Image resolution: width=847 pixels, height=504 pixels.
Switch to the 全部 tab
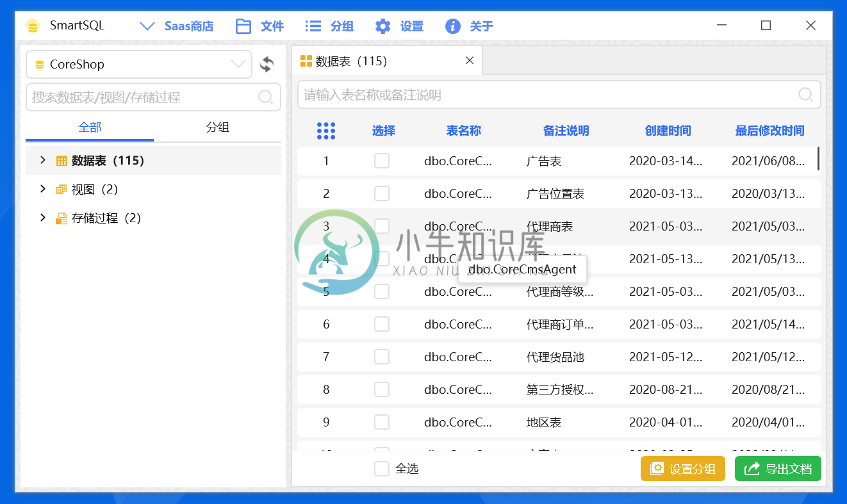pos(90,127)
